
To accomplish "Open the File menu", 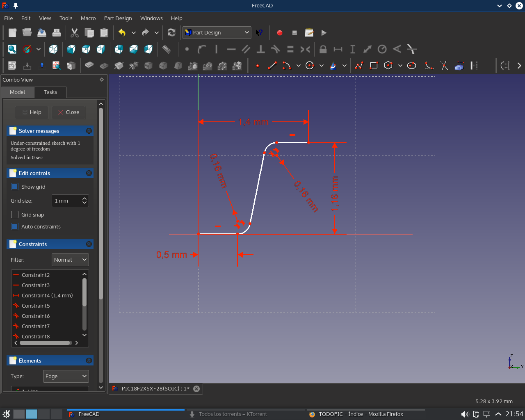I will (9, 18).
